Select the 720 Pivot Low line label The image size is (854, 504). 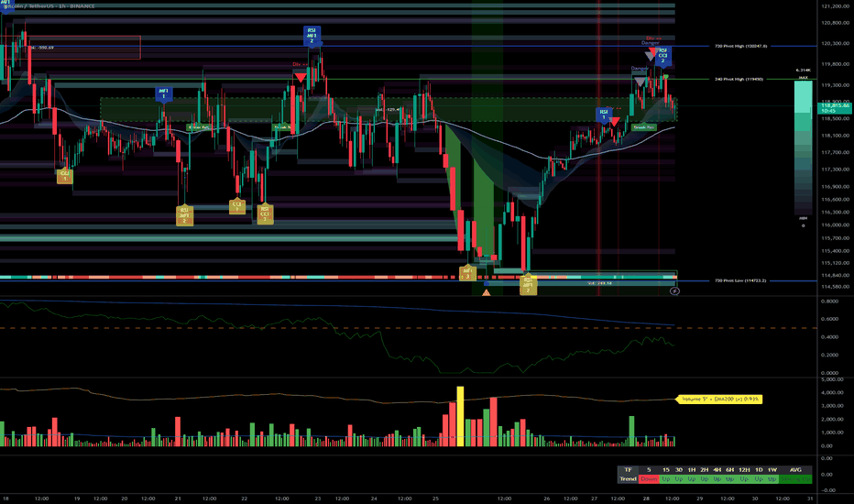(x=740, y=280)
